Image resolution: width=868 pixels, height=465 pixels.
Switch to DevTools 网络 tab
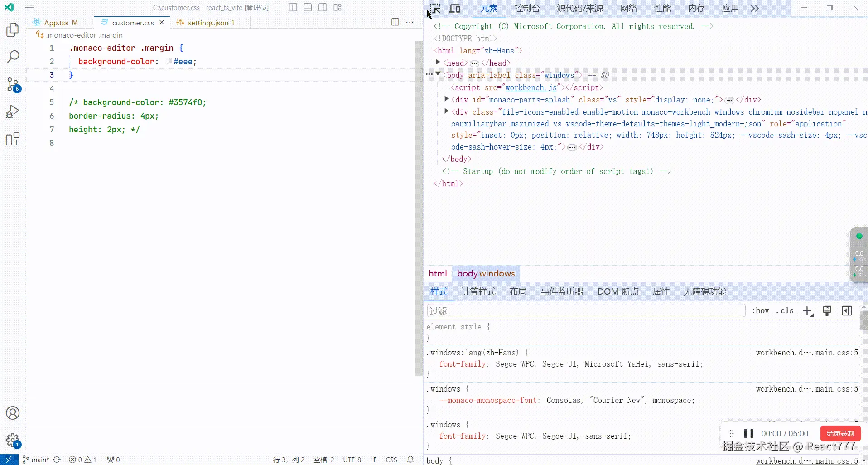pos(628,9)
